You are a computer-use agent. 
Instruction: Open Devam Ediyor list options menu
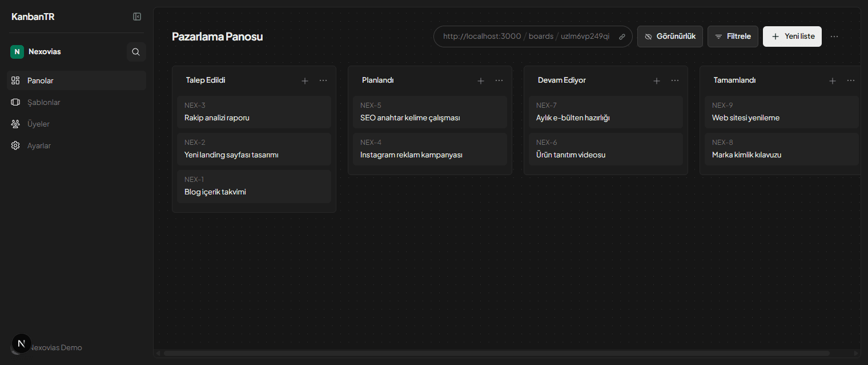[675, 80]
